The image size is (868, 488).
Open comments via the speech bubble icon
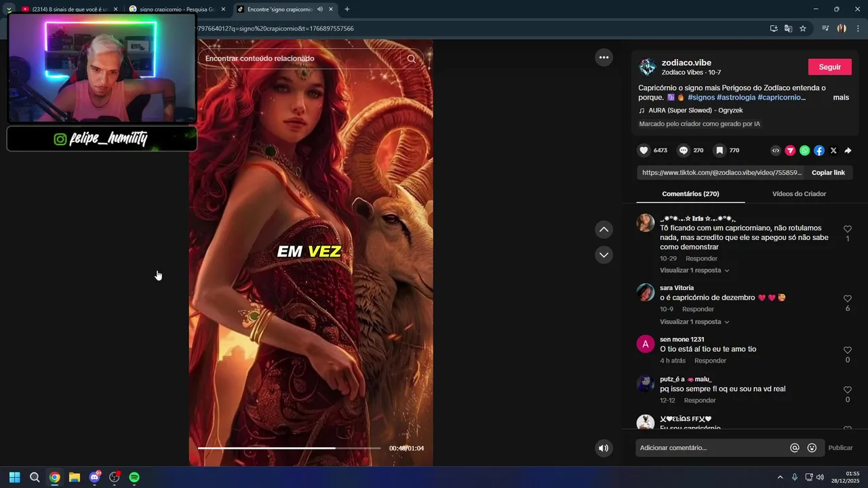684,150
